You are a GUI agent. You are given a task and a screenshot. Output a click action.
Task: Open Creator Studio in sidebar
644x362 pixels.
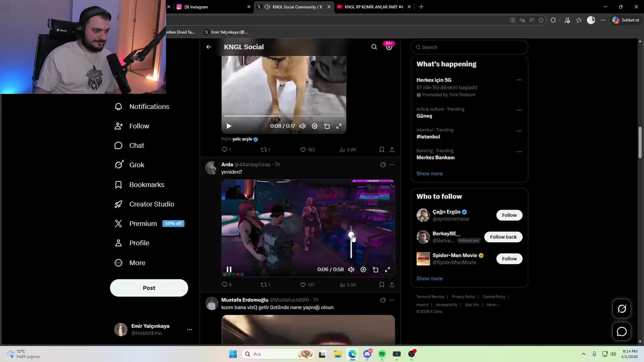[x=144, y=204]
